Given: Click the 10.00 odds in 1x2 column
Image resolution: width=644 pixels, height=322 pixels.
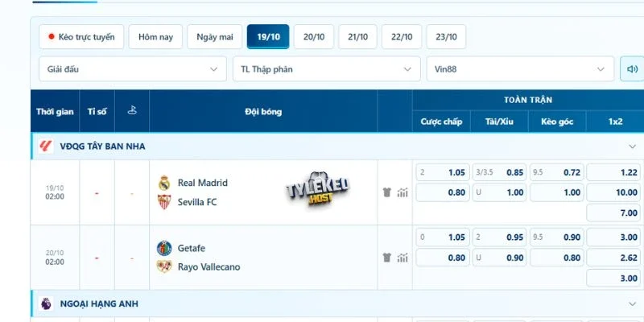Looking at the screenshot, I should [613, 192].
